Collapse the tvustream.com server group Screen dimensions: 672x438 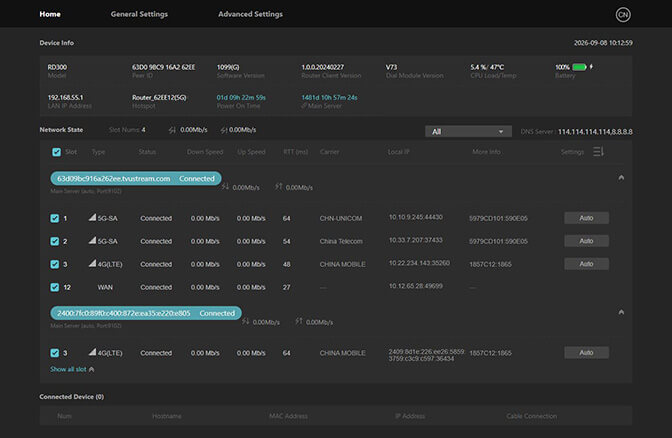click(x=621, y=177)
